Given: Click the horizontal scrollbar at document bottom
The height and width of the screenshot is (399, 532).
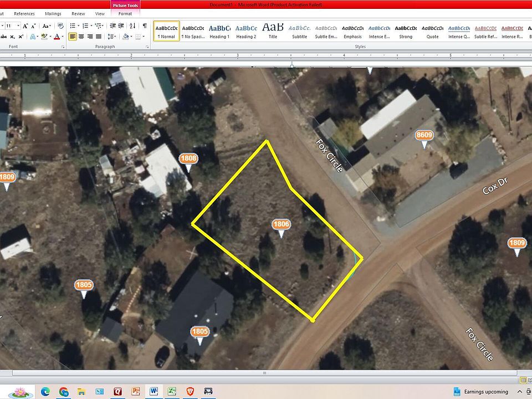Looking at the screenshot, I should 265,373.
